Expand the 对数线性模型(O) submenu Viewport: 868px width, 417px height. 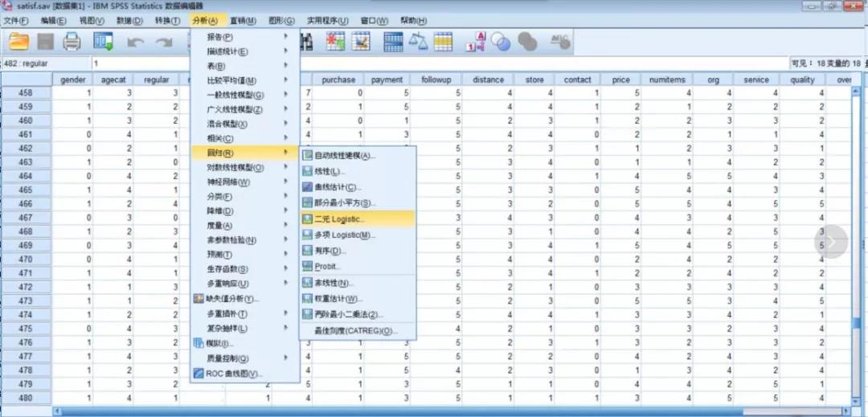coord(244,168)
